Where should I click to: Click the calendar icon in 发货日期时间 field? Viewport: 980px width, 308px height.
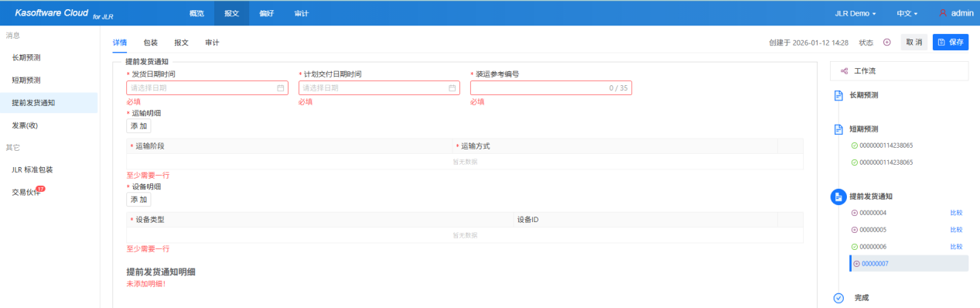tap(281, 88)
